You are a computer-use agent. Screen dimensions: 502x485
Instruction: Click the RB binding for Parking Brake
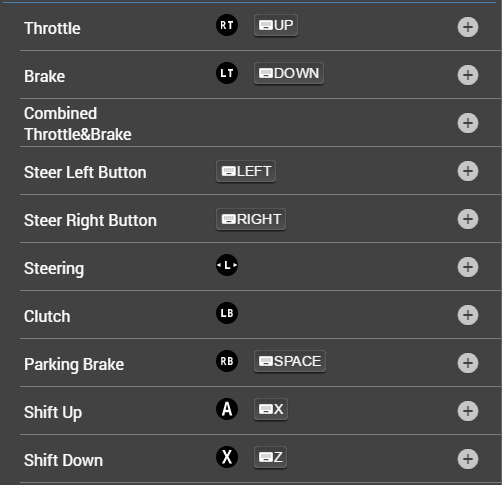pyautogui.click(x=227, y=361)
